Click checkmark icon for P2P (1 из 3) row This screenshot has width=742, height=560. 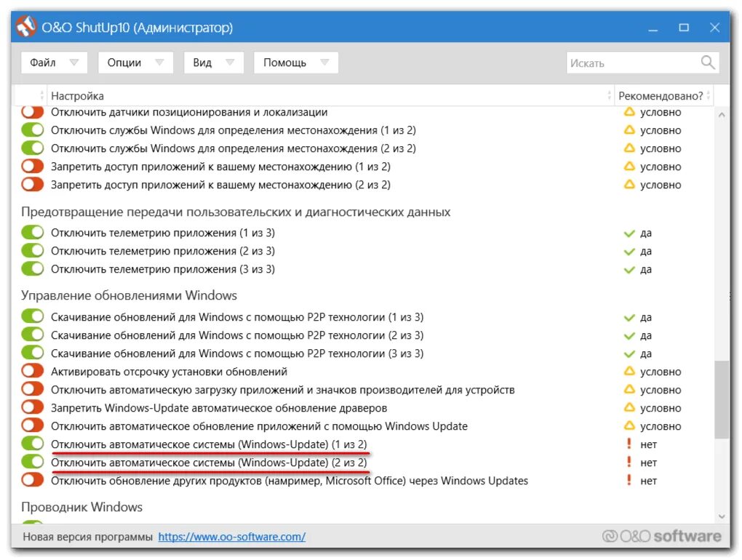coord(629,317)
